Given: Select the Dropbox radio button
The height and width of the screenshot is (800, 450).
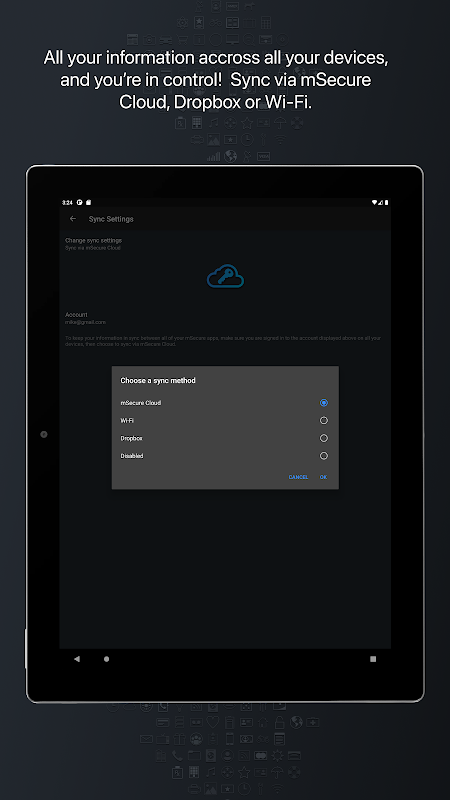Looking at the screenshot, I should click(x=323, y=438).
